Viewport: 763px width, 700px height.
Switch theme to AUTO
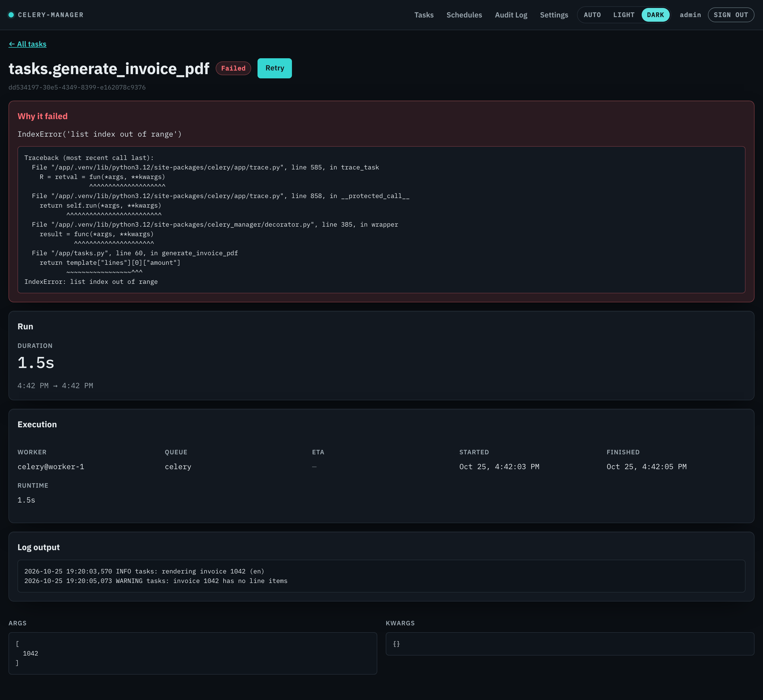(x=592, y=15)
